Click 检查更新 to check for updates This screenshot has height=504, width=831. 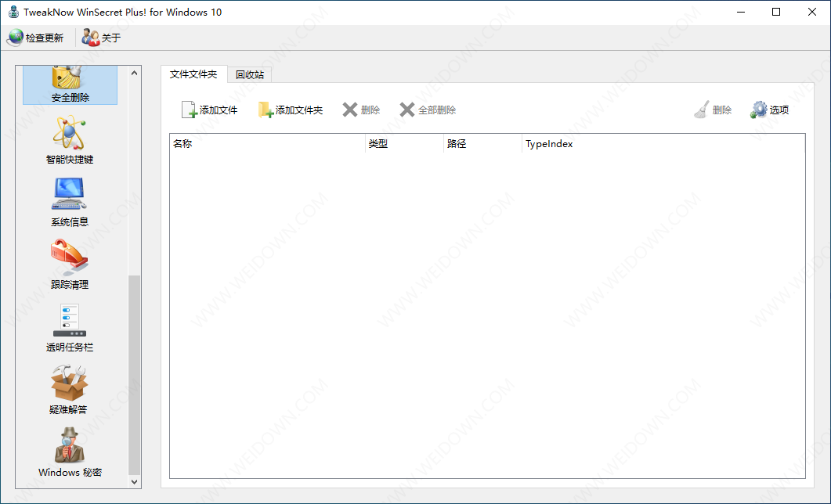point(35,38)
